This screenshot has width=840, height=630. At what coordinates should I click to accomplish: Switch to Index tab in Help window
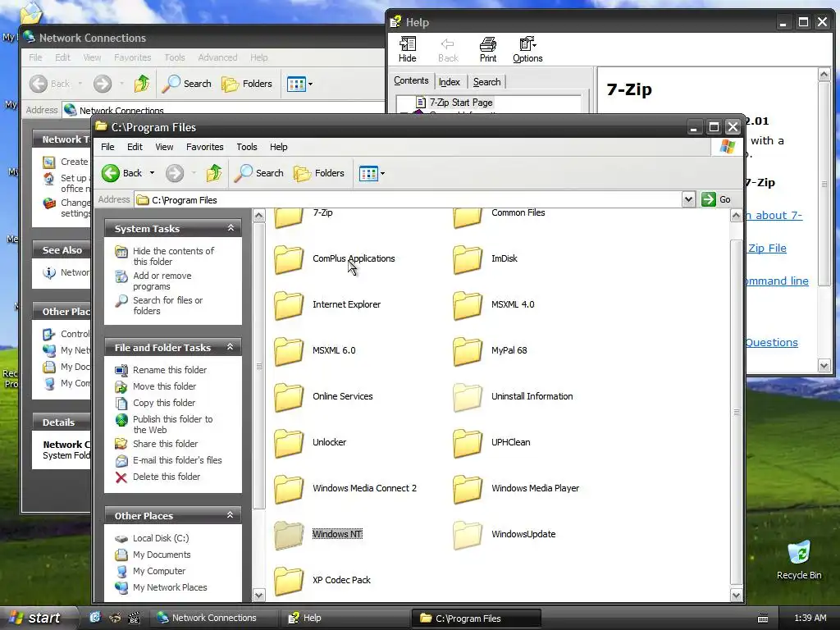point(450,82)
